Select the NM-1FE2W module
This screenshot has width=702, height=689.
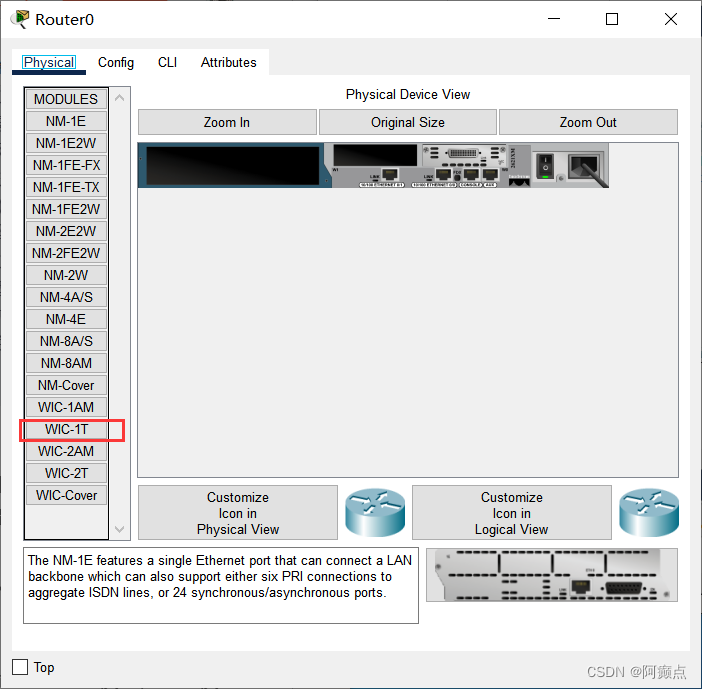pos(66,209)
